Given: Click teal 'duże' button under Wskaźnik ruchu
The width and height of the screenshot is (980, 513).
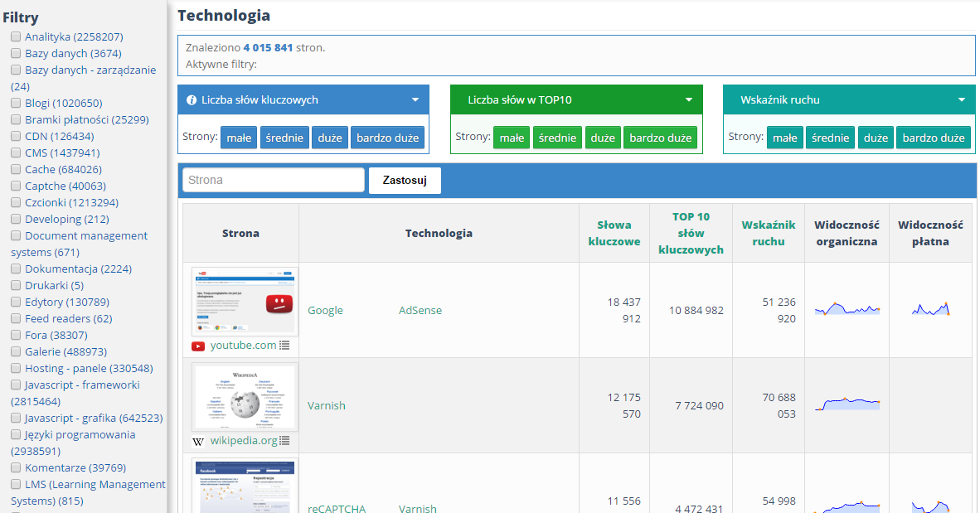Looking at the screenshot, I should (876, 138).
